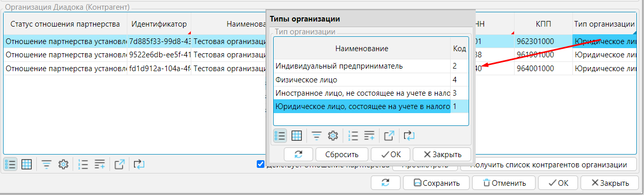Screen dimensions: 644x195
Task: Switch popup to list view icon
Action: (x=280, y=136)
